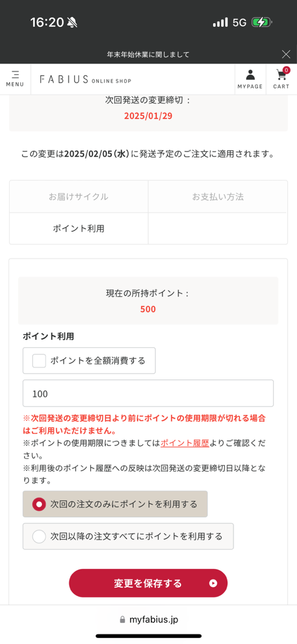Open the hamburger MENU icon
Screen dimensions: 297x644
tap(15, 79)
